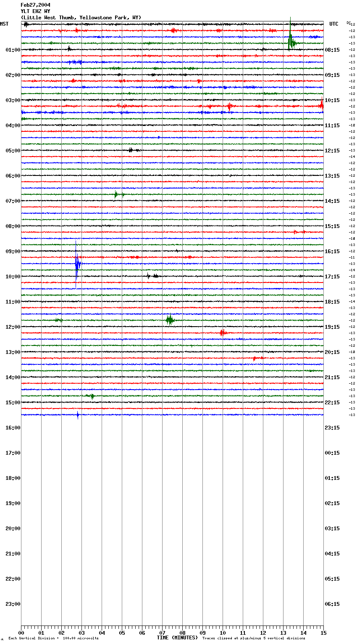Click the small blue spike on the last trace
The width and height of the screenshot is (357, 644).
[78, 415]
